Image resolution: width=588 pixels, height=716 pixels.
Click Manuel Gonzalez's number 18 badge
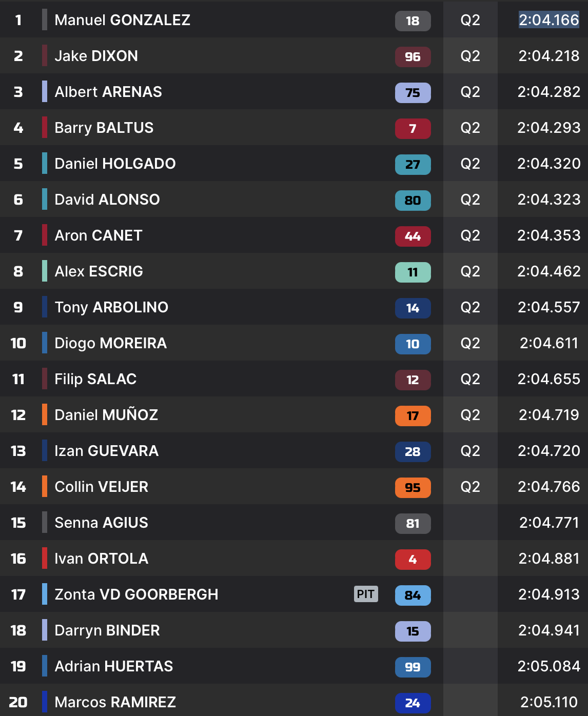tap(413, 21)
